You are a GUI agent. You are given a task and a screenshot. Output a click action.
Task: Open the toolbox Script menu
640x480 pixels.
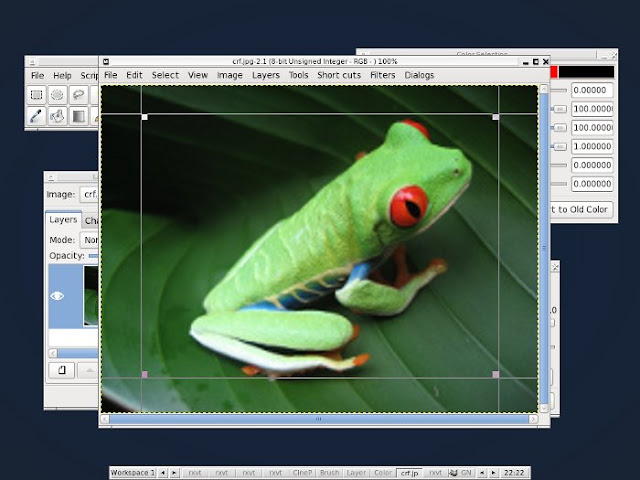[89, 76]
